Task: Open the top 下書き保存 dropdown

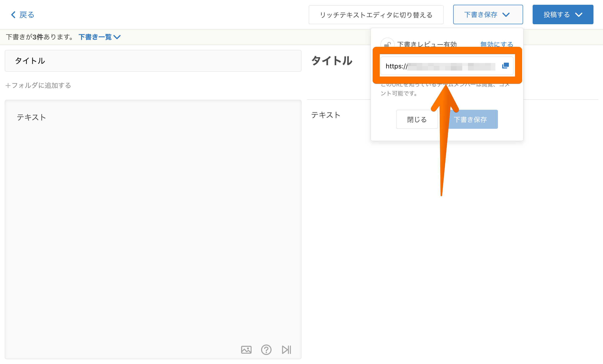Action: 488,15
